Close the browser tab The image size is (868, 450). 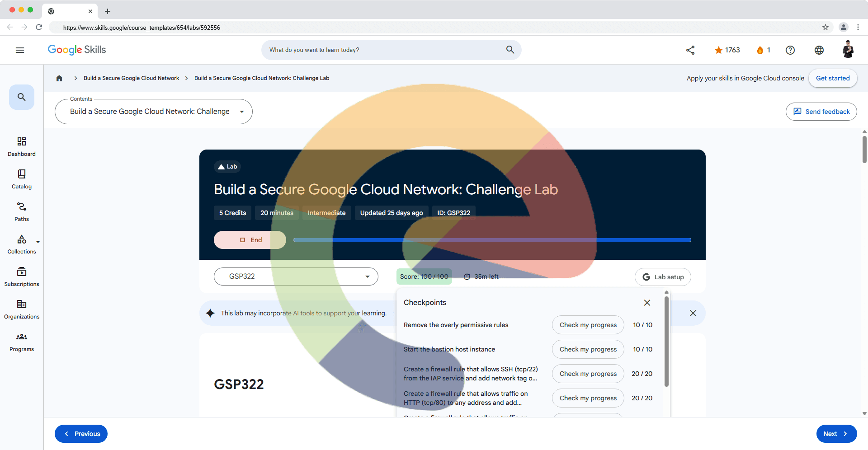point(90,11)
